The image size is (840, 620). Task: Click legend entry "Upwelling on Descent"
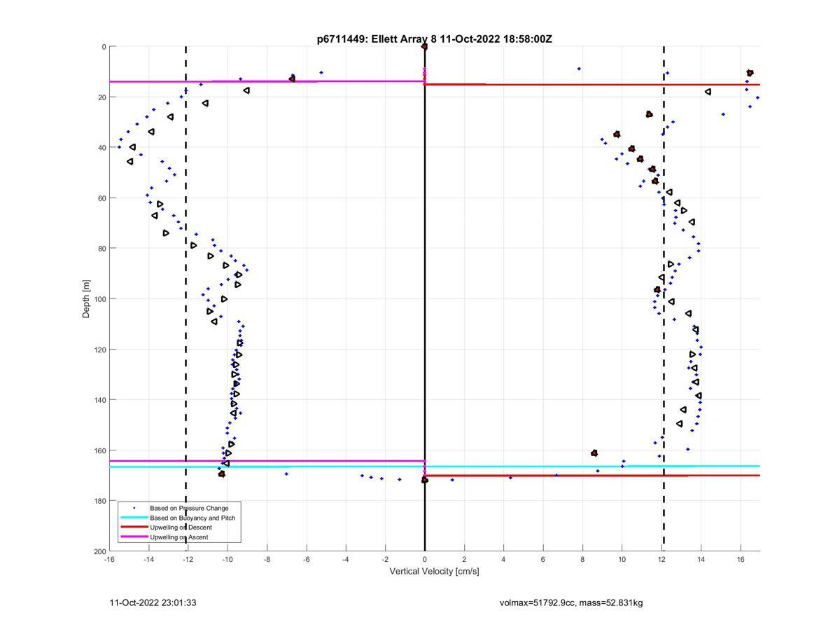(x=181, y=527)
